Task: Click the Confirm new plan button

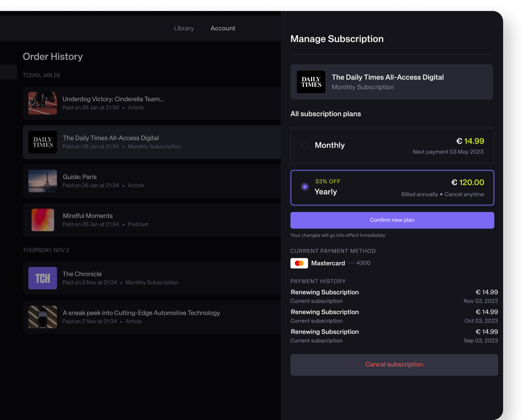Action: [392, 220]
